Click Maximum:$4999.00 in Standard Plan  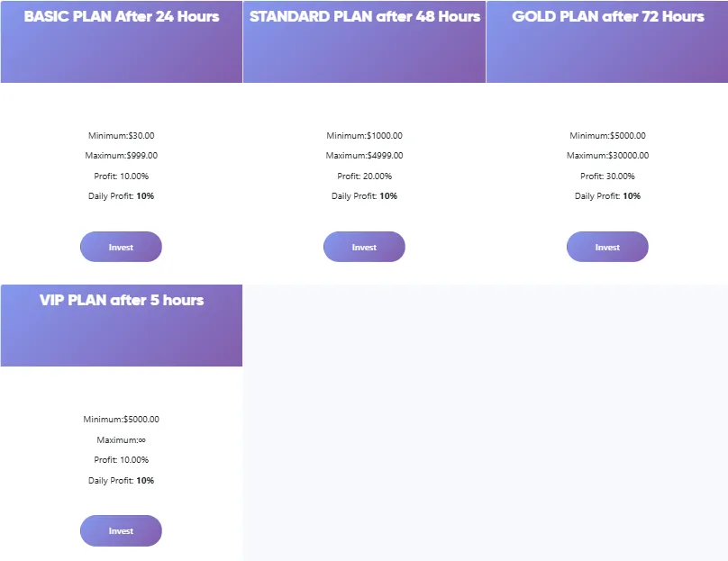pyautogui.click(x=364, y=156)
